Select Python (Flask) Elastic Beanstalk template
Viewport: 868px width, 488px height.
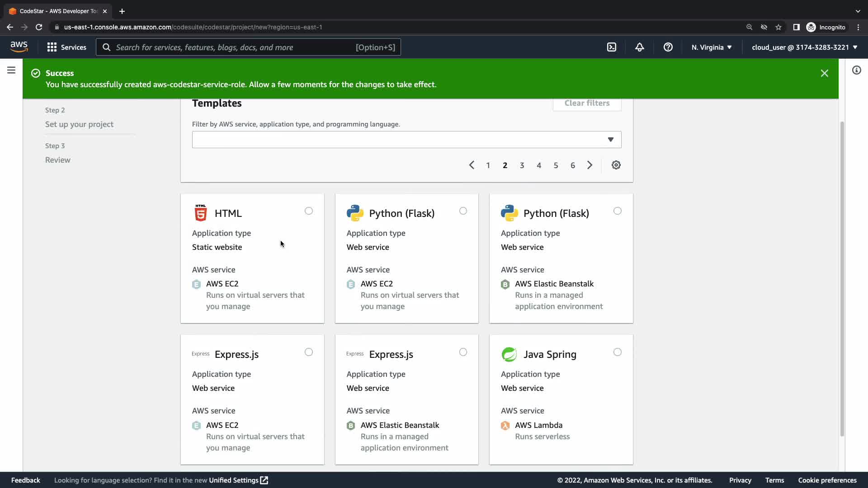pyautogui.click(x=617, y=211)
